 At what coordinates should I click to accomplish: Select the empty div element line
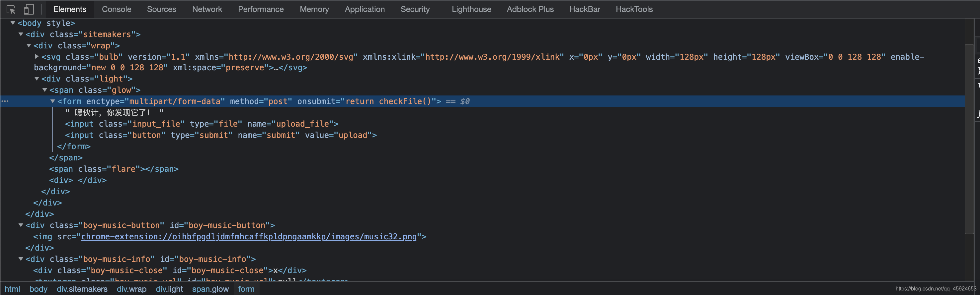pyautogui.click(x=78, y=180)
